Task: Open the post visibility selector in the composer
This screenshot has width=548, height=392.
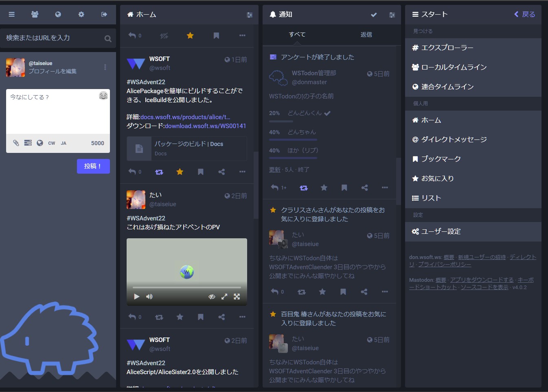Action: (x=39, y=143)
